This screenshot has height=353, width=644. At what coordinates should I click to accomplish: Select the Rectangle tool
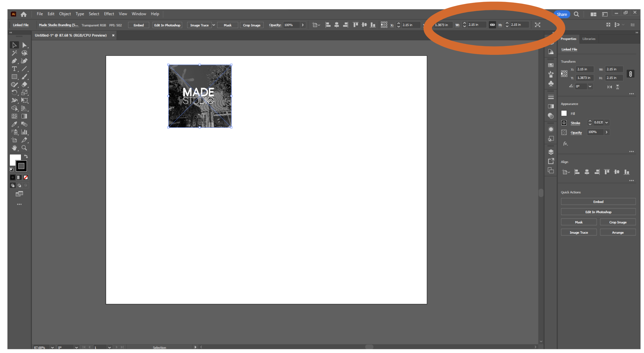pos(14,77)
